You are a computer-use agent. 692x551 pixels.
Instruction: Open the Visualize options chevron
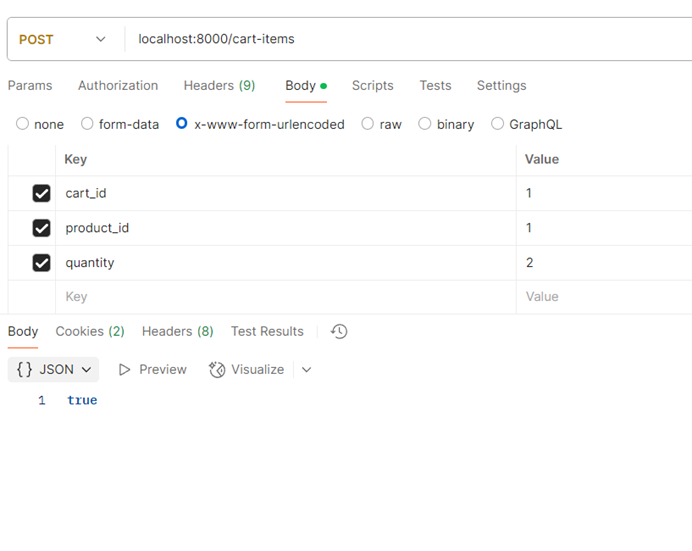[306, 370]
